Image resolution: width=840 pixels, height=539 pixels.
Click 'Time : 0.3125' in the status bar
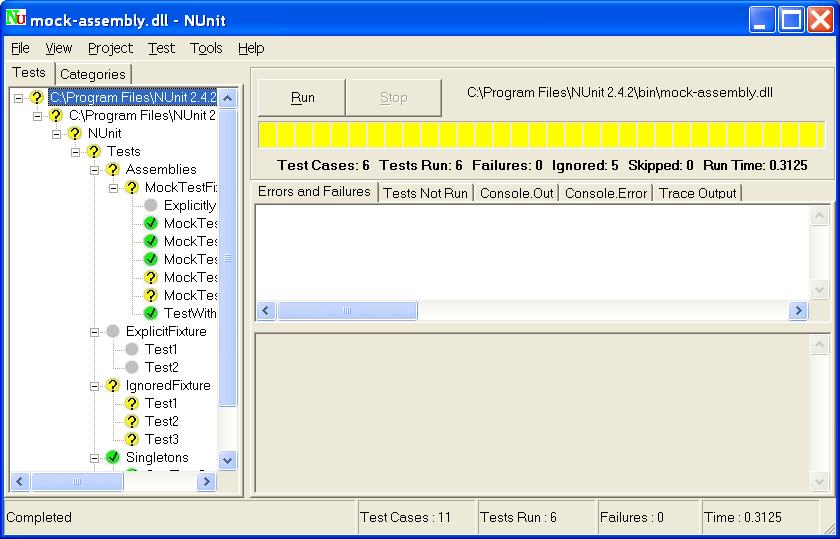743,517
